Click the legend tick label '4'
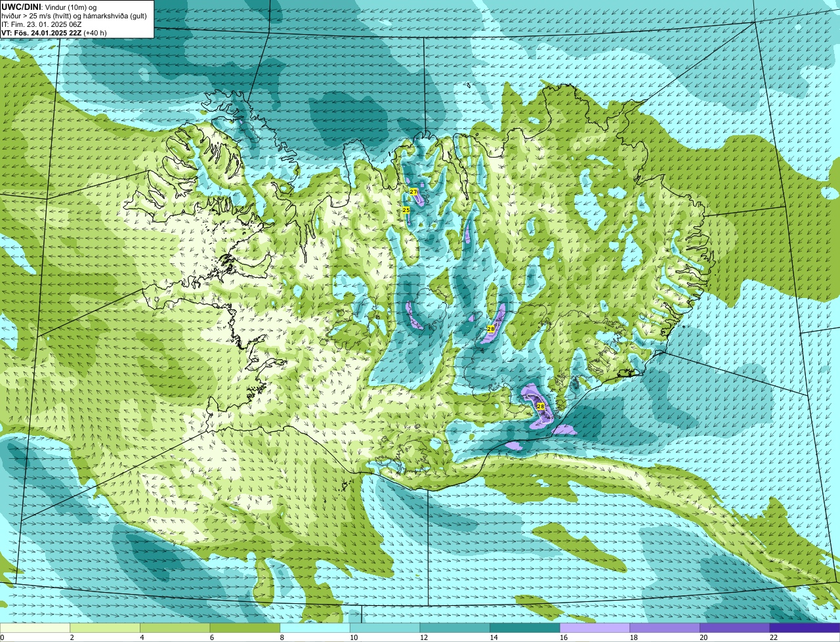The width and height of the screenshot is (840, 642). pos(142,637)
